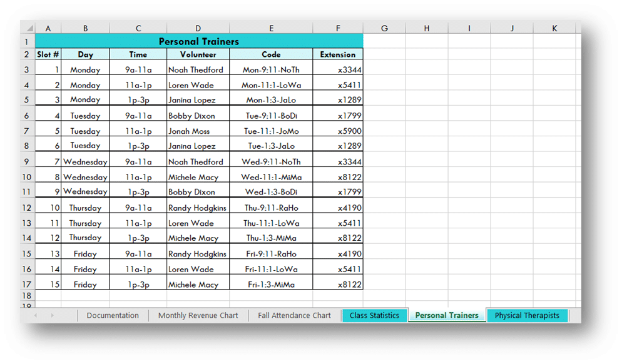This screenshot has width=622, height=364.
Task: Select cell with code Wed-1:3-BoDi
Action: tap(271, 190)
